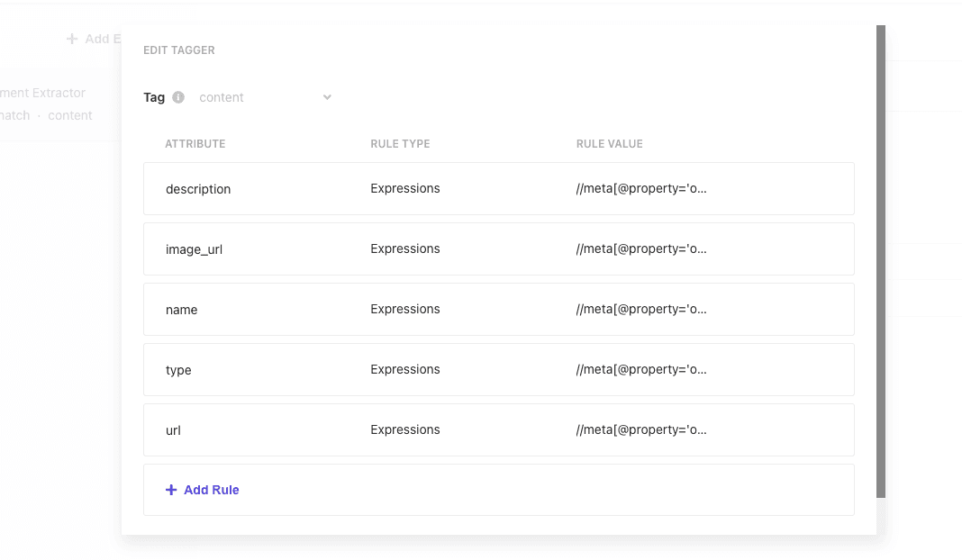Screen dimensions: 962x560
Task: Open the name attribute rule
Action: click(181, 310)
